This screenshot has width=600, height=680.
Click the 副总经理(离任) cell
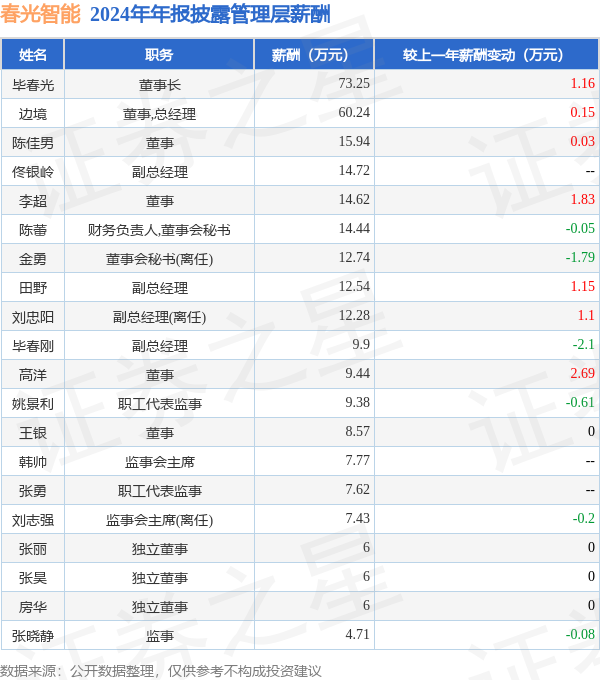point(159,317)
